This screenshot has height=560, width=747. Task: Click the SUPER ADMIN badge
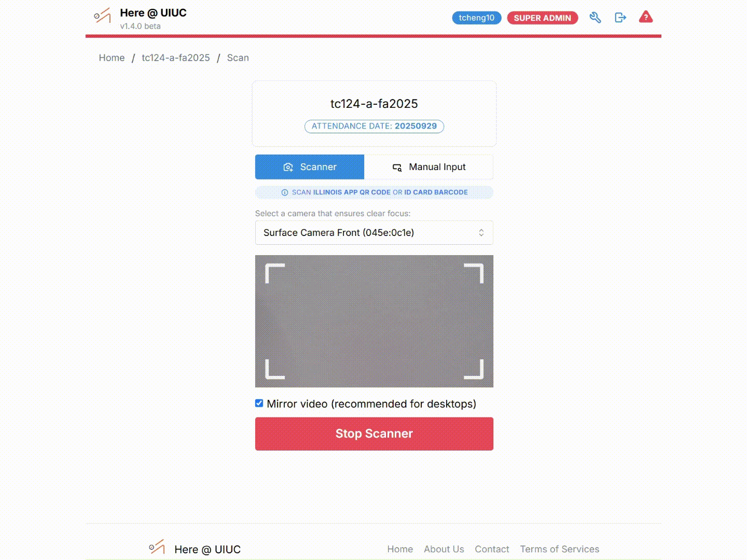tap(542, 18)
